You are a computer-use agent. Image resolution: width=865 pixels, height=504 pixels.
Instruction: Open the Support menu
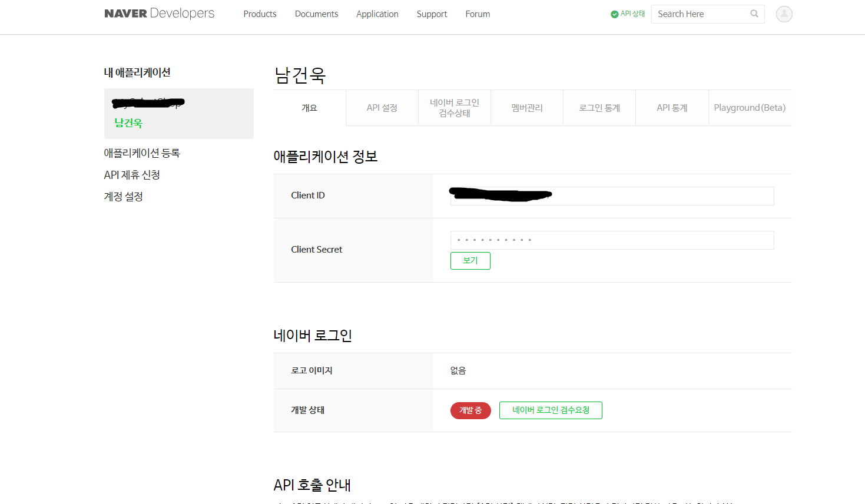(x=432, y=14)
